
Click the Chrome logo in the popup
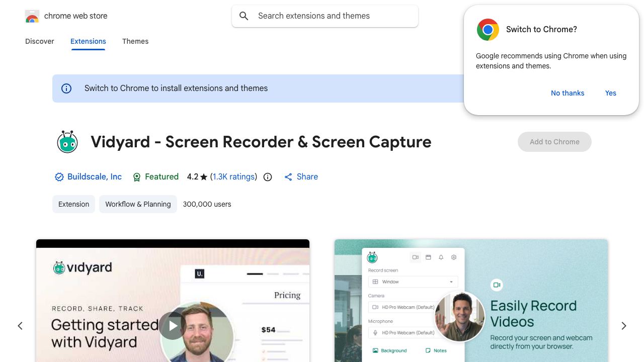pos(488,30)
